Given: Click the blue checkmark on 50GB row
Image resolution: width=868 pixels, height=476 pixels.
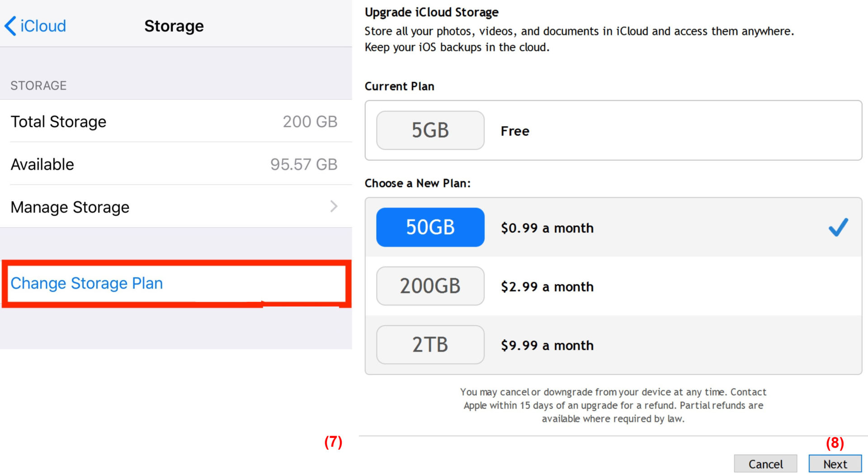Looking at the screenshot, I should [838, 227].
